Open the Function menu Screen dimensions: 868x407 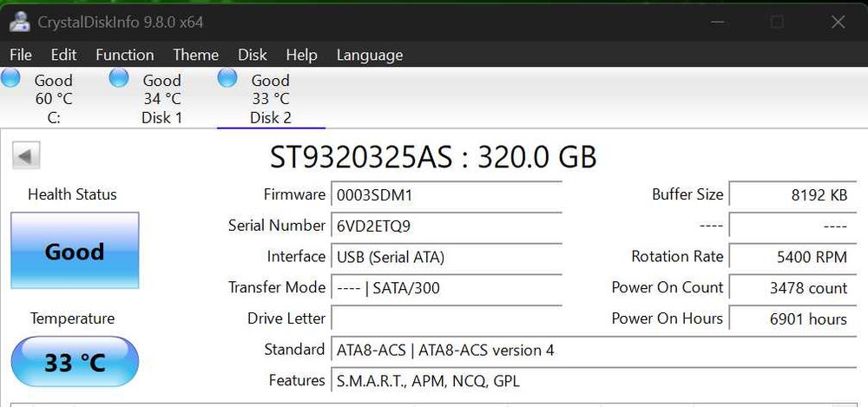124,55
